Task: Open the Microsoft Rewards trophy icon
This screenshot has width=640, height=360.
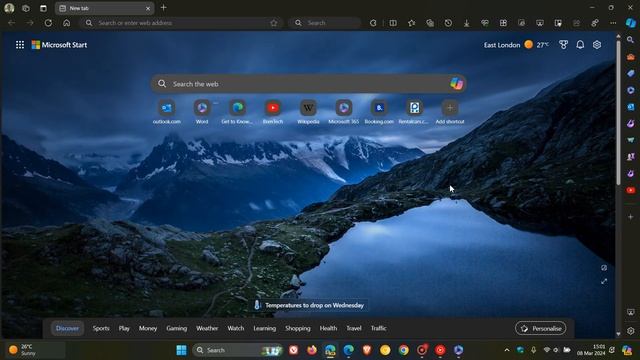Action: coord(563,45)
